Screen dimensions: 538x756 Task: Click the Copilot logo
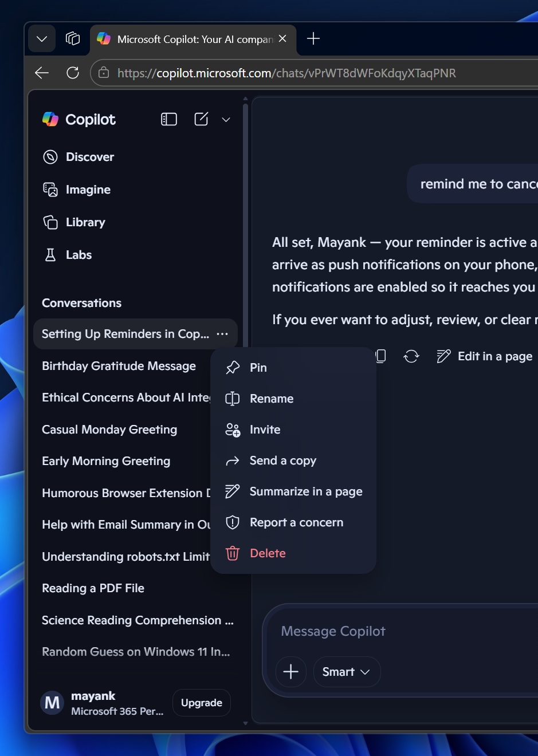[x=50, y=119]
